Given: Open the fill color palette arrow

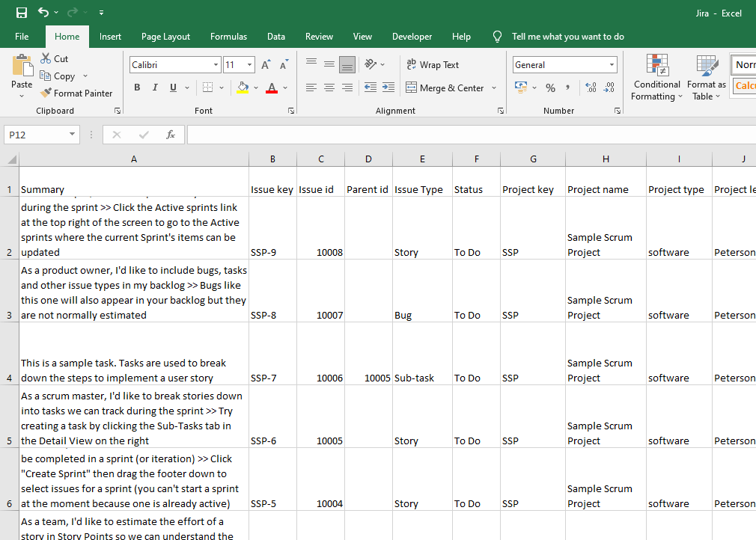Looking at the screenshot, I should [x=255, y=88].
